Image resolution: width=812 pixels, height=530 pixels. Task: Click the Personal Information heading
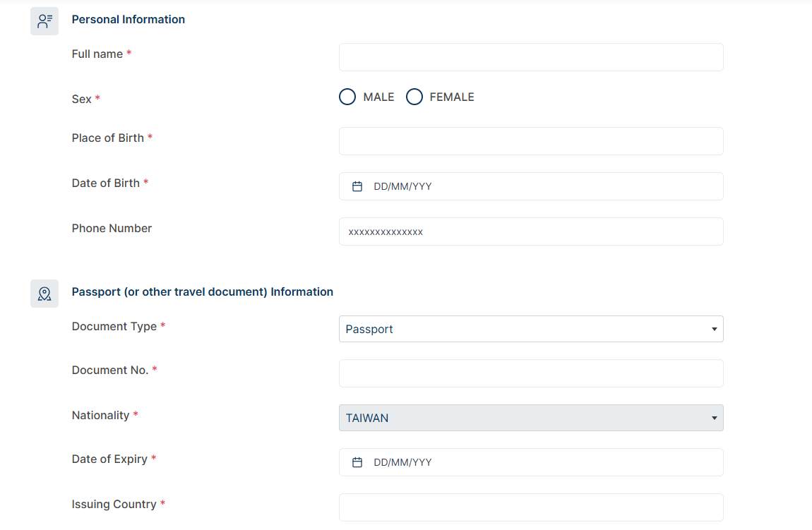(x=128, y=19)
